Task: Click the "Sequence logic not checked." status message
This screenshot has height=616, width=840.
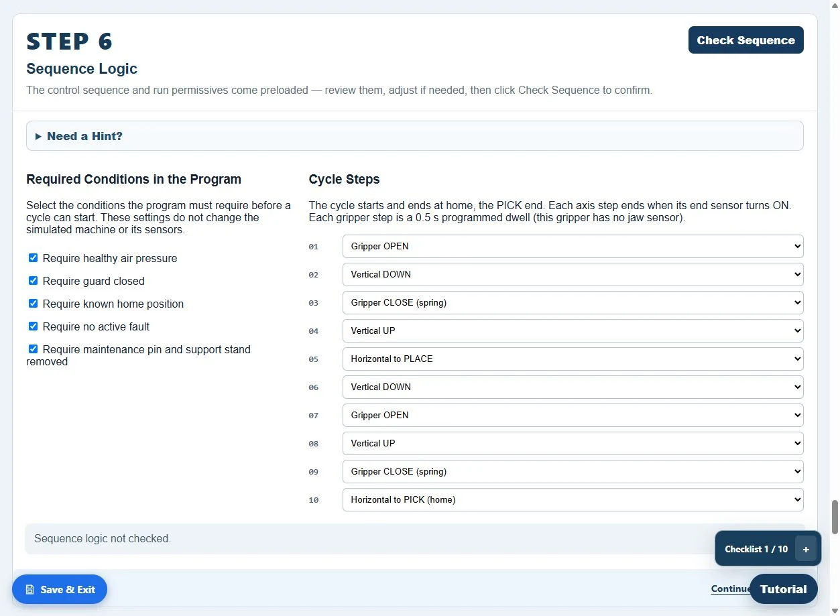Action: [x=103, y=538]
